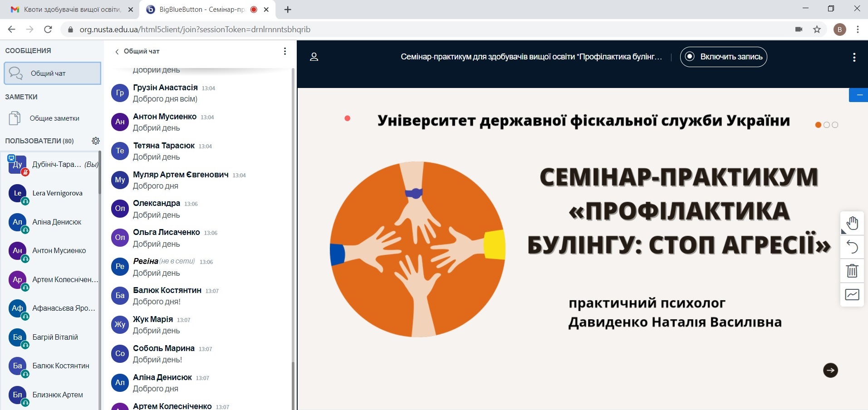Viewport: 868px width, 410px height.
Task: Click the chat messages scrollbar
Action: pos(293,386)
